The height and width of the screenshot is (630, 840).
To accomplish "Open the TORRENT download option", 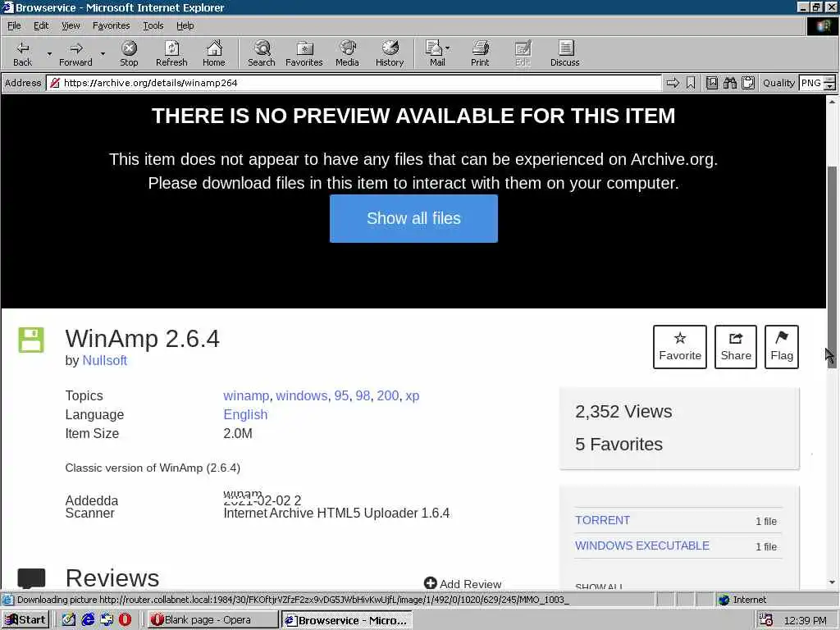I will pos(602,520).
